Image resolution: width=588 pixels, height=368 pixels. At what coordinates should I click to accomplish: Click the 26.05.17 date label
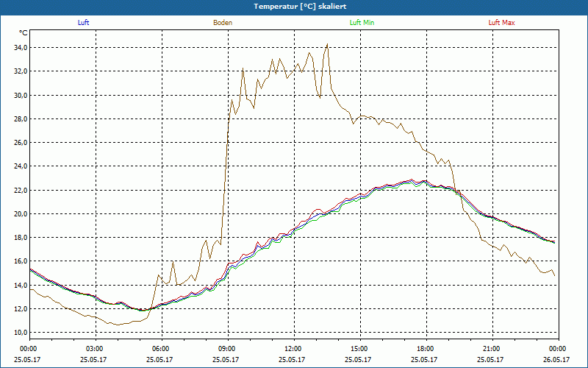556,359
